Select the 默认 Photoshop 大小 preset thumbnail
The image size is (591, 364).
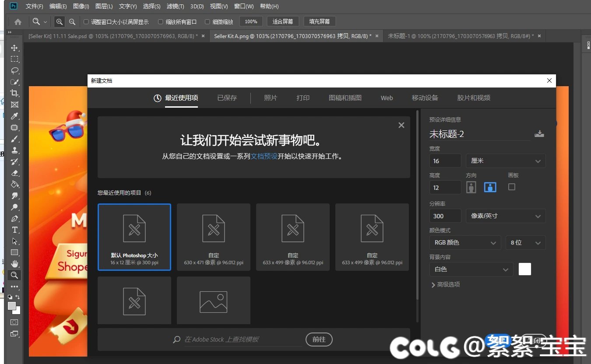pos(134,237)
